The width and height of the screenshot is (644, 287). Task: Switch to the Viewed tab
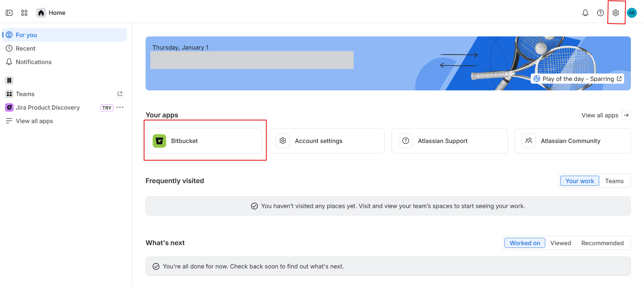(560, 243)
